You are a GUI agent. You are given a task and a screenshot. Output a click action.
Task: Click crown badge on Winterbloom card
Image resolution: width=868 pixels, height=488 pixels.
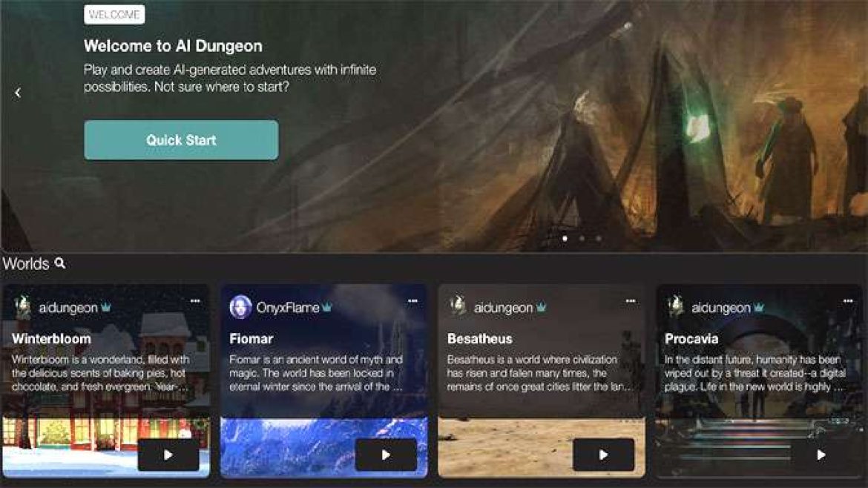coord(106,307)
